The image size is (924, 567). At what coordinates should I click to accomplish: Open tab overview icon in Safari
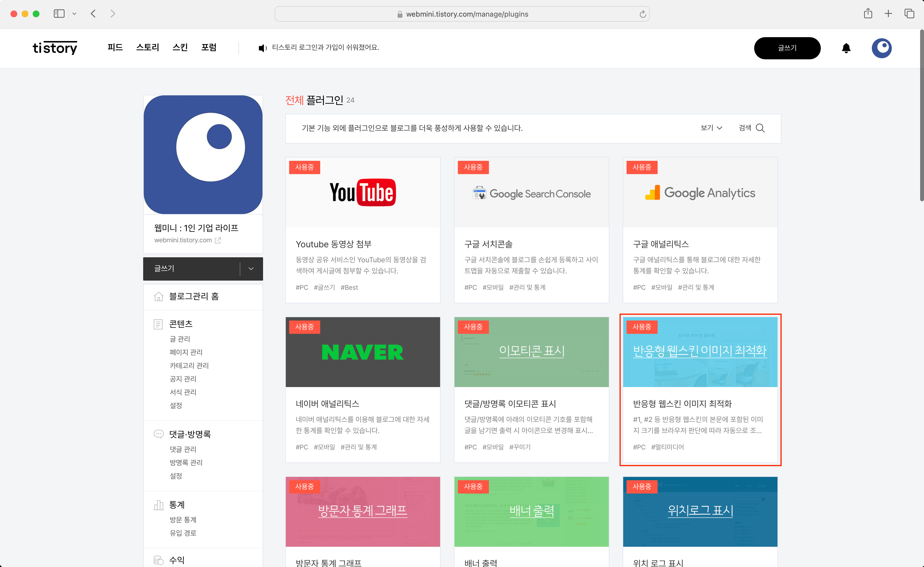(909, 14)
